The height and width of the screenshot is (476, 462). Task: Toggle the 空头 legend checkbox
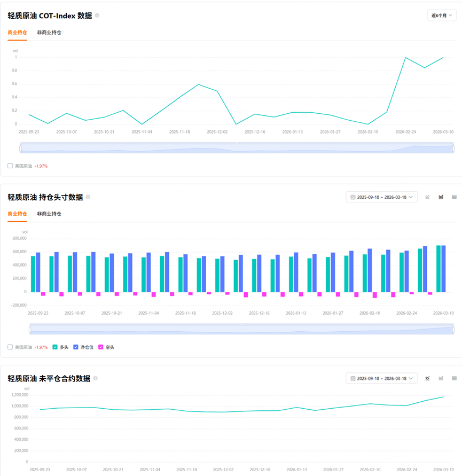click(x=101, y=347)
